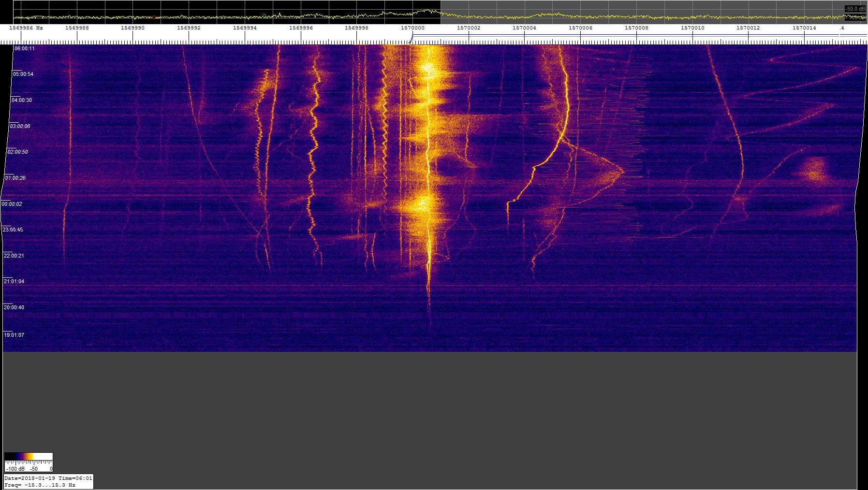868x490 pixels.
Task: Click the 1570006 frequency axis label
Action: point(580,28)
